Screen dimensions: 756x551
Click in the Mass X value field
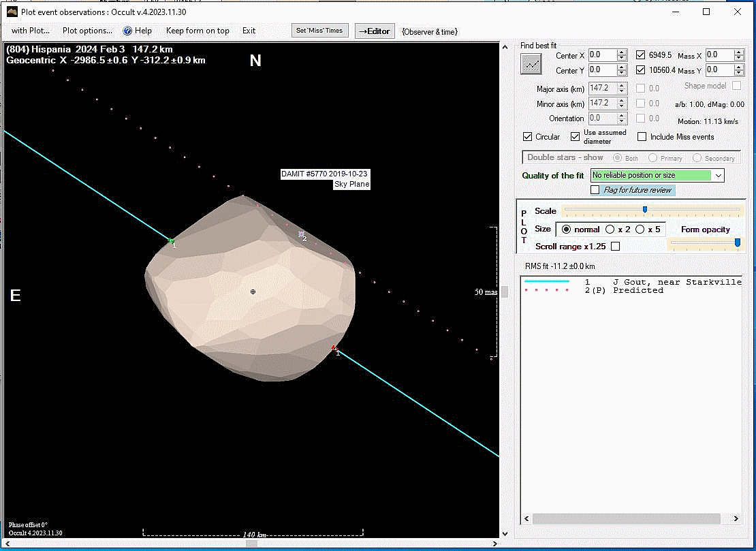[720, 55]
